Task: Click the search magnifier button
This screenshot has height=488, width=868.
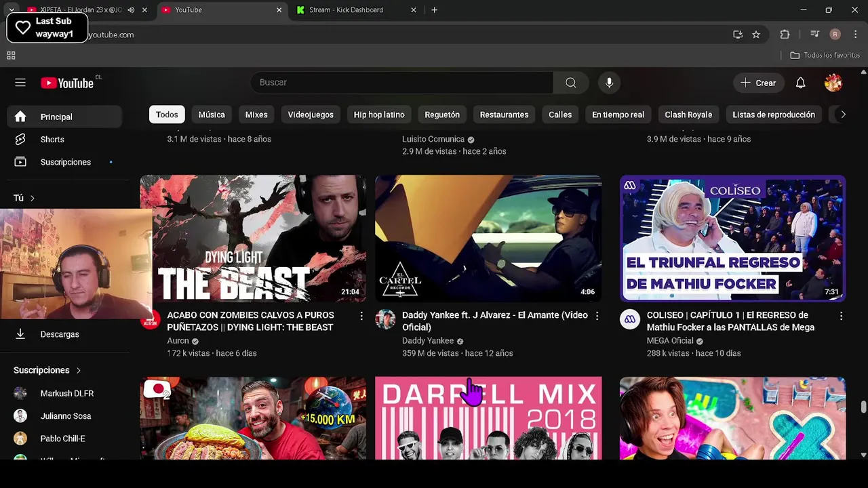Action: (571, 83)
